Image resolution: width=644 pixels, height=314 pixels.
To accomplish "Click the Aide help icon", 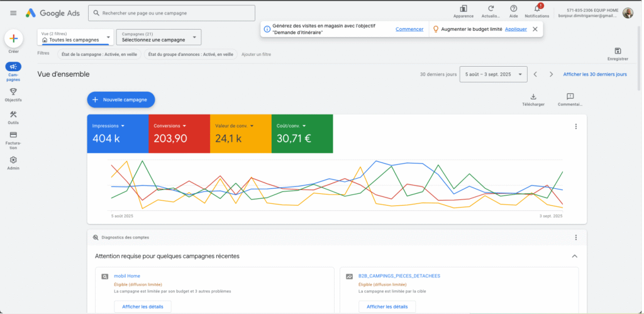I will [x=513, y=9].
